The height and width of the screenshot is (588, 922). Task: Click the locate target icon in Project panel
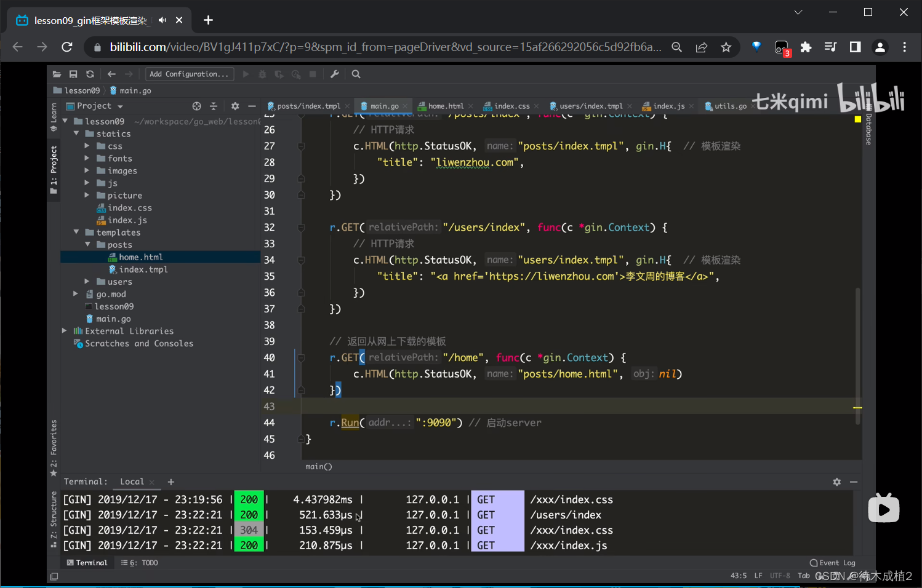pos(196,106)
